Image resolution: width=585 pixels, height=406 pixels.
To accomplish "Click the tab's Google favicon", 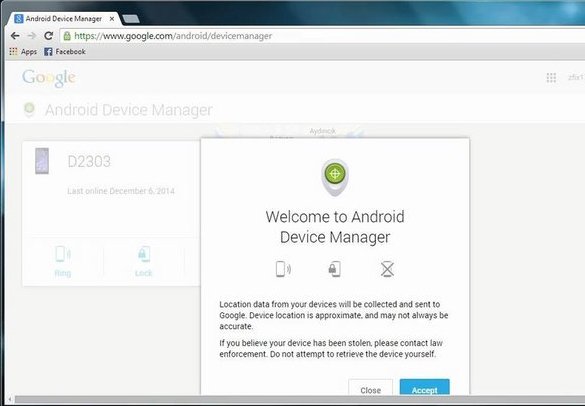I will click(19, 18).
